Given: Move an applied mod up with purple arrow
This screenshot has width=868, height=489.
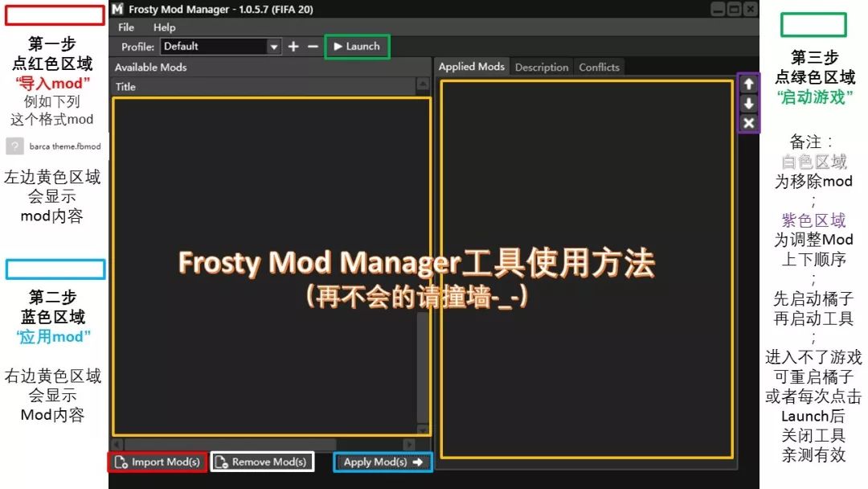Looking at the screenshot, I should (749, 84).
